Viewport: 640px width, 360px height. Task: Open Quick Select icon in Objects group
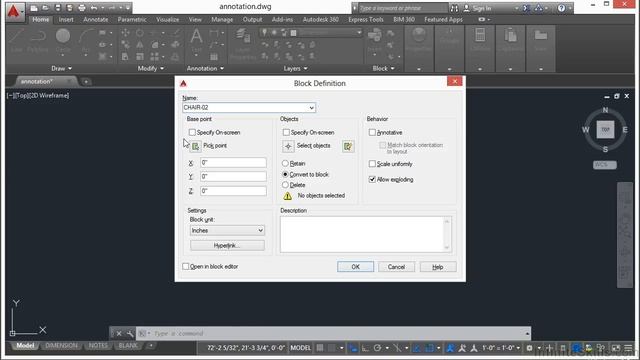348,146
